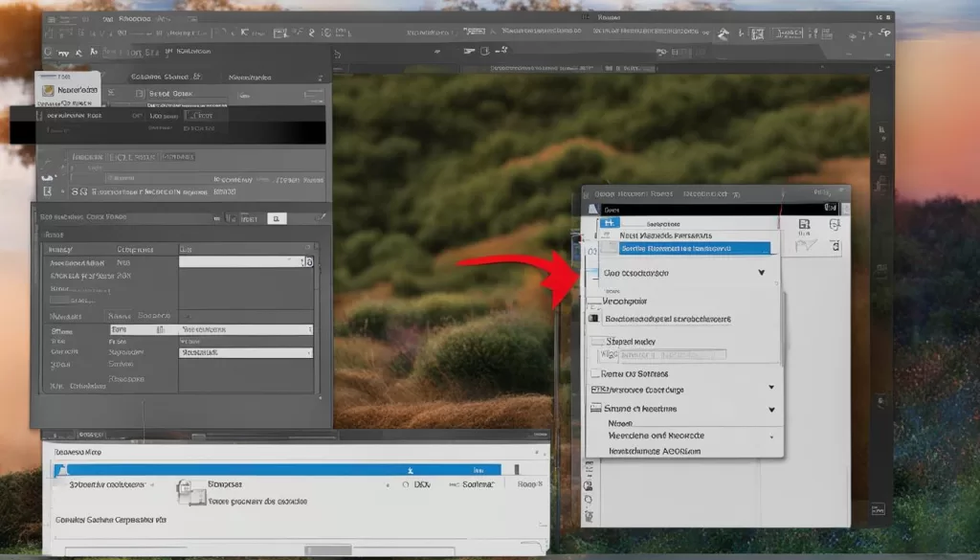Open the lower white combo box in the dark table
Viewport: 980px width, 560px height.
coord(246,352)
